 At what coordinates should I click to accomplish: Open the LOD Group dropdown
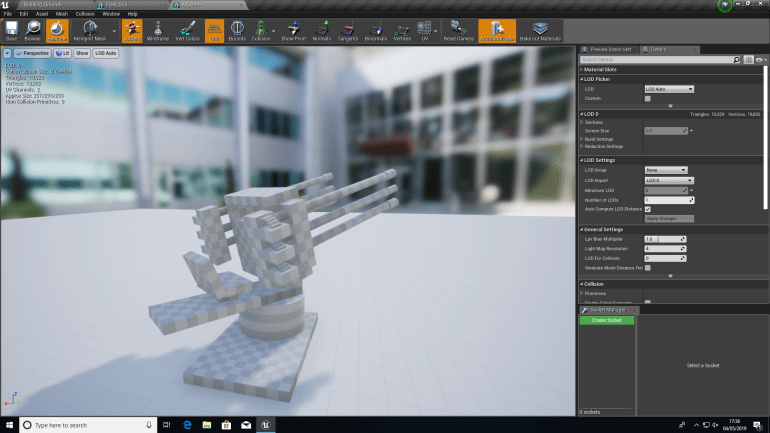pyautogui.click(x=667, y=170)
